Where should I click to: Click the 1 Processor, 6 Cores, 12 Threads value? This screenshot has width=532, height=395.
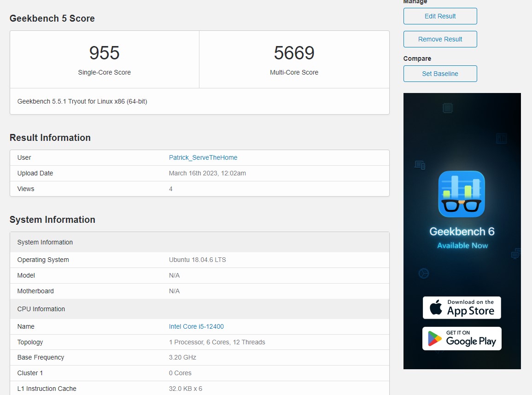tap(217, 343)
